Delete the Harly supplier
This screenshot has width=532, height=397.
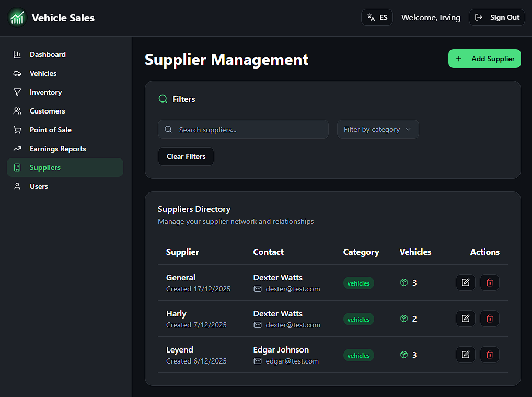coord(490,319)
